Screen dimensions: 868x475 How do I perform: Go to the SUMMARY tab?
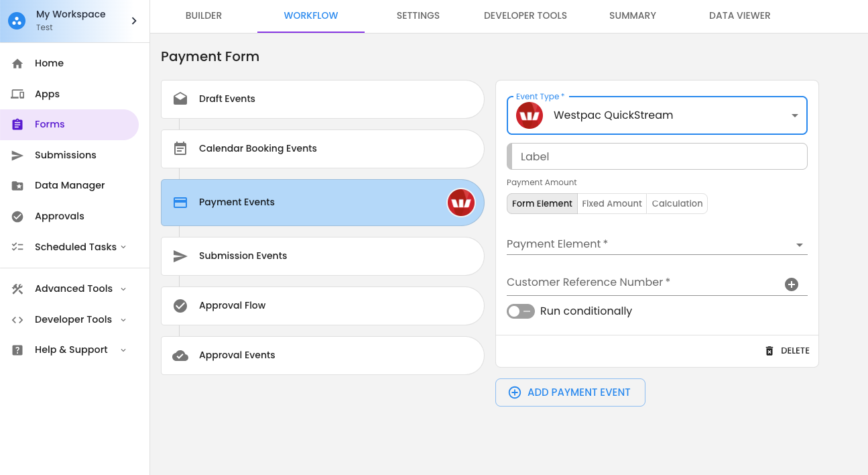[x=633, y=16]
